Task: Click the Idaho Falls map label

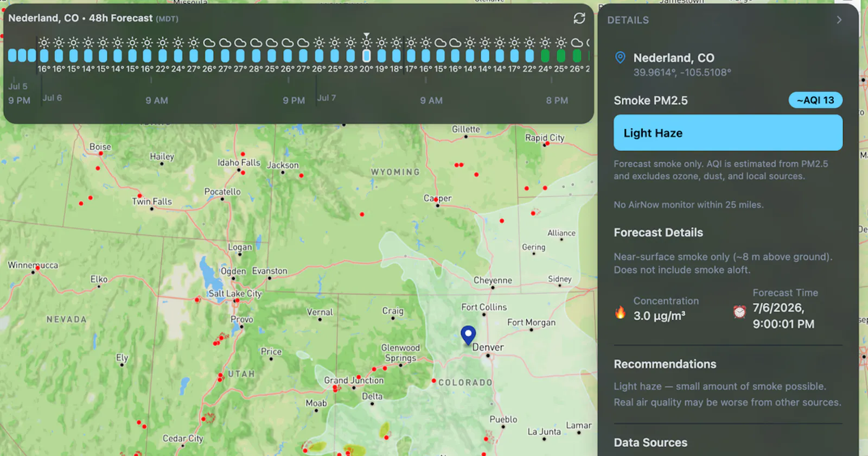Action: [239, 163]
